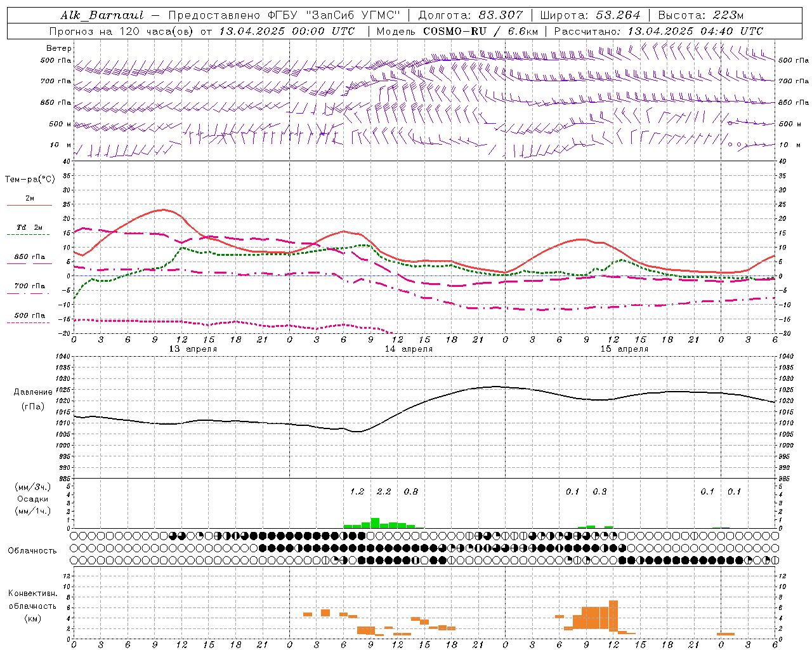Select the 'Предоставлено ФГБУ ЗапСиб УГМС' text

[x=284, y=15]
